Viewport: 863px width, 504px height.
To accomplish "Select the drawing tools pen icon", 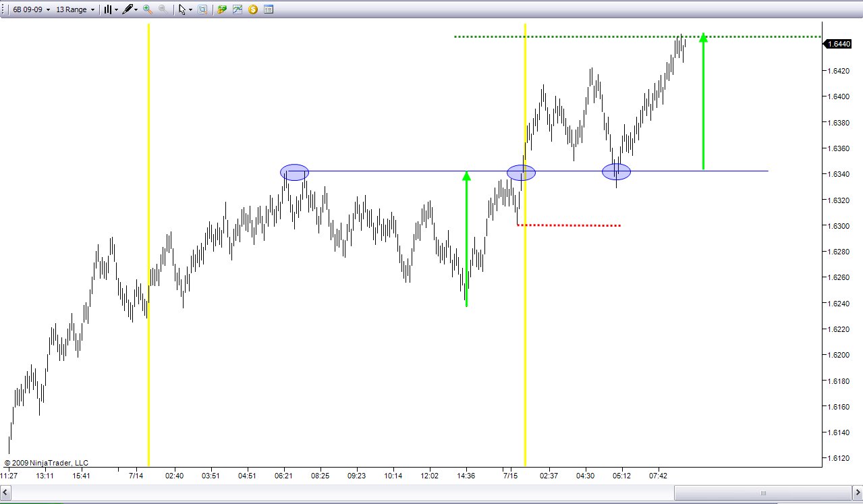I will coord(127,9).
